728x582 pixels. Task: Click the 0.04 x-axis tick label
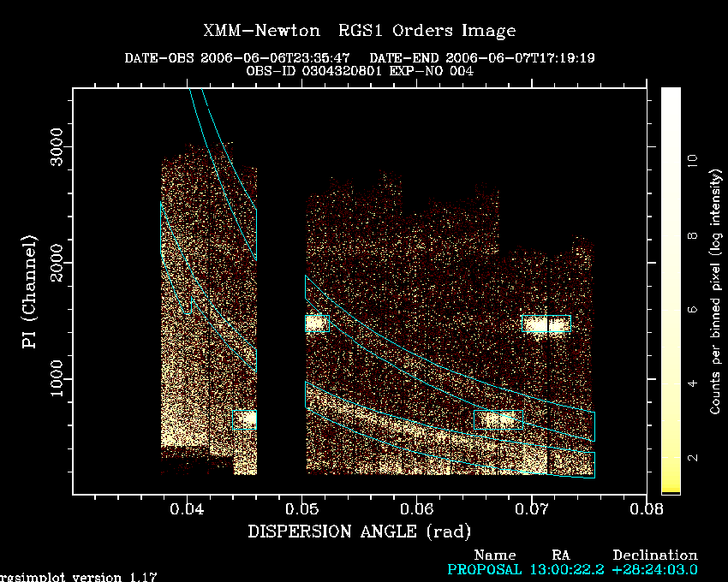pyautogui.click(x=187, y=509)
